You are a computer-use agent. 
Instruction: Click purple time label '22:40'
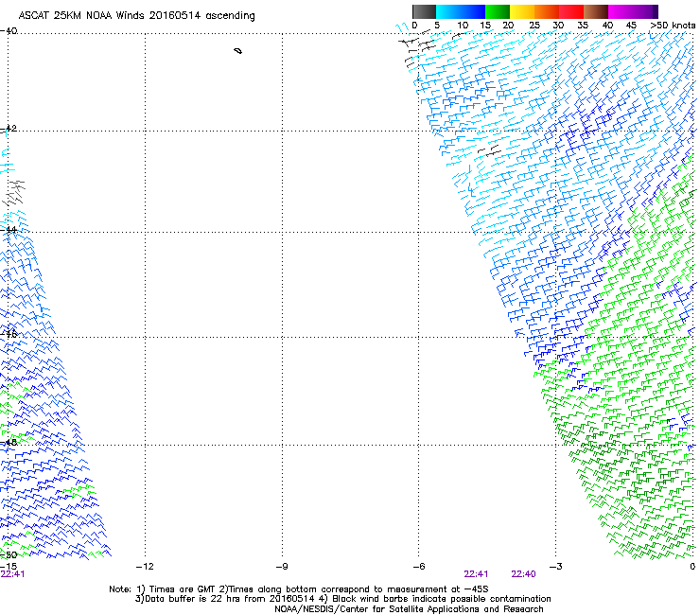(x=523, y=574)
